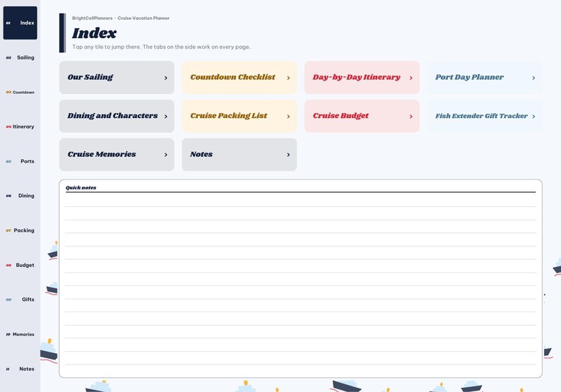Go to Dining and Characters tile
The image size is (561, 392).
pos(117,116)
